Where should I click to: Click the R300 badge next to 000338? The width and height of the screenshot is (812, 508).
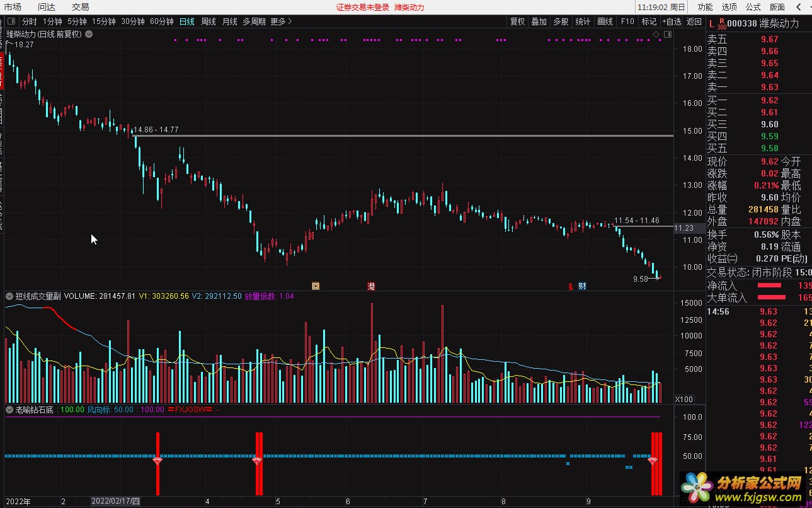(x=722, y=24)
